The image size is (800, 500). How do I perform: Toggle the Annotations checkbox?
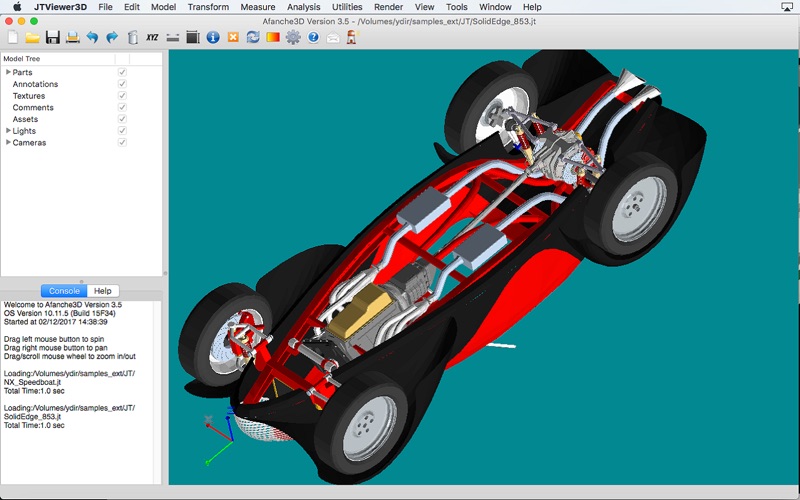[x=122, y=84]
